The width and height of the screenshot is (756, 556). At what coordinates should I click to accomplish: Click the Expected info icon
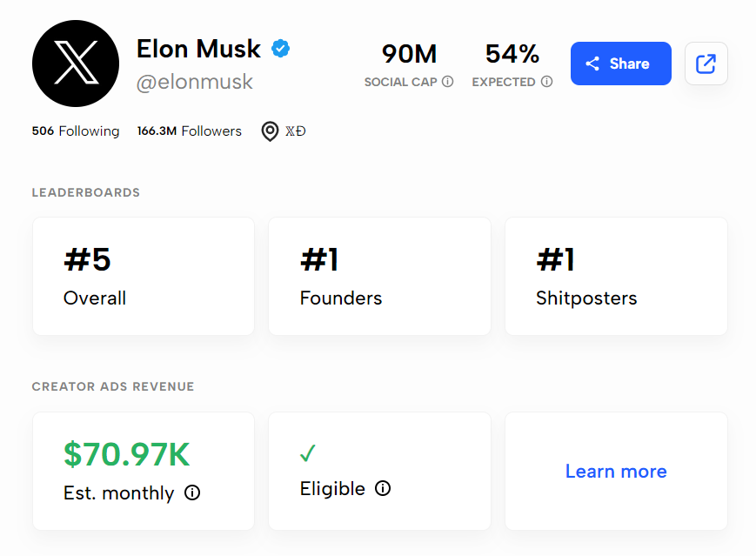[x=547, y=82]
